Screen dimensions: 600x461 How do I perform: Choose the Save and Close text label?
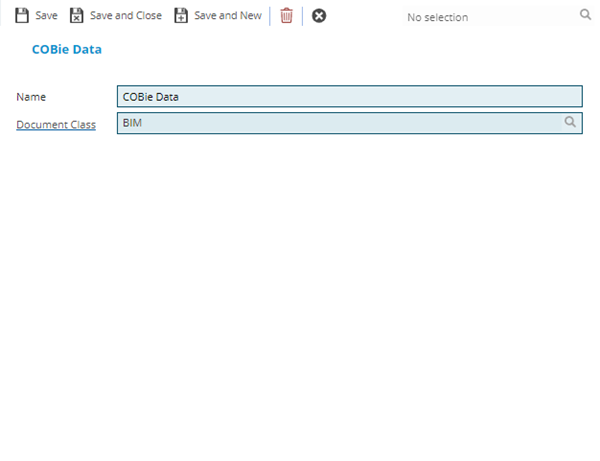[x=125, y=16]
